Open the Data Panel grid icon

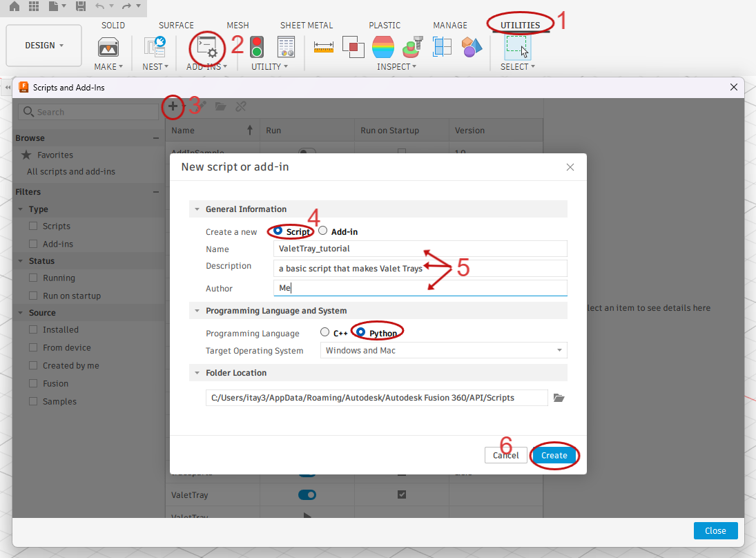(34, 6)
